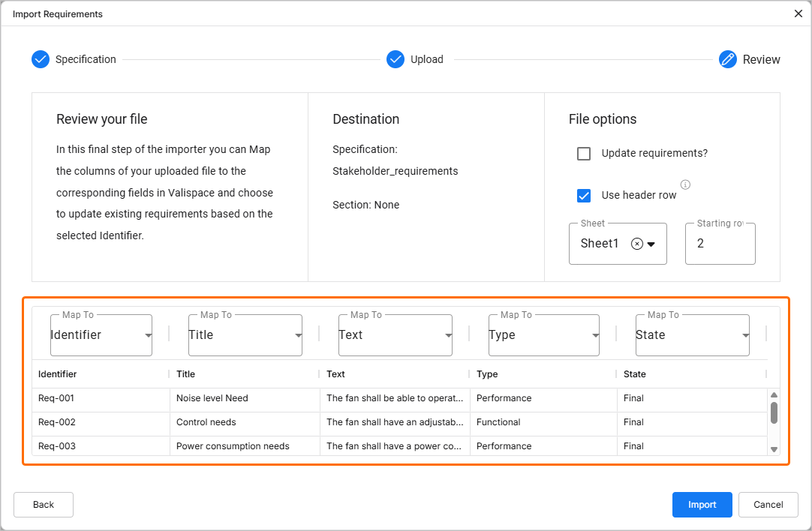Click the Upload step checkmark icon

coord(395,59)
